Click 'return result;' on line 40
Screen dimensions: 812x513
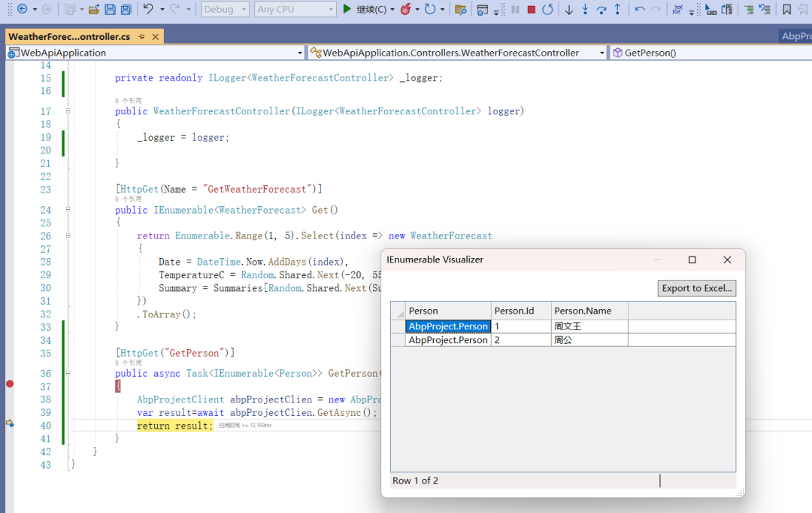(x=174, y=426)
